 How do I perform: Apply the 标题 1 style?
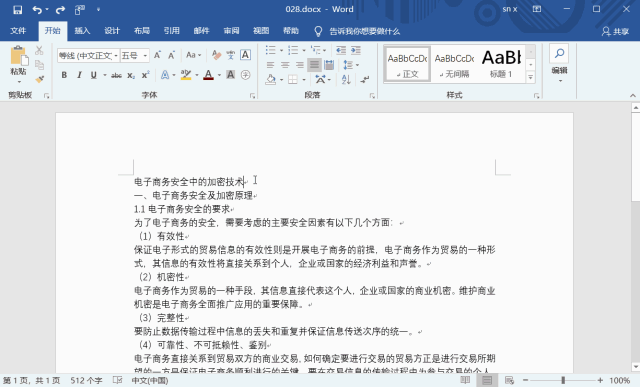pyautogui.click(x=501, y=64)
